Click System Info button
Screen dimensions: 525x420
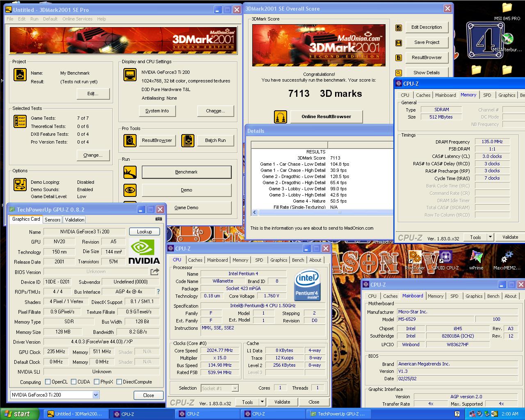click(157, 111)
